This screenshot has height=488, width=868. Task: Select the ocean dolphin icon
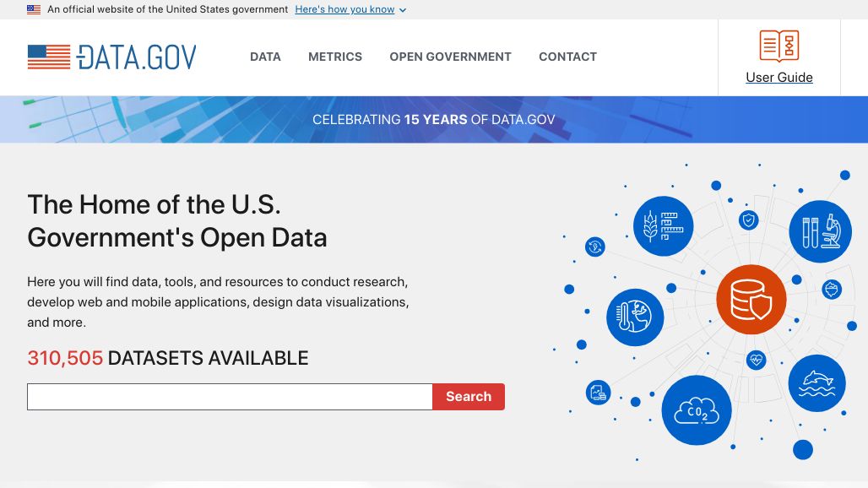click(x=817, y=382)
